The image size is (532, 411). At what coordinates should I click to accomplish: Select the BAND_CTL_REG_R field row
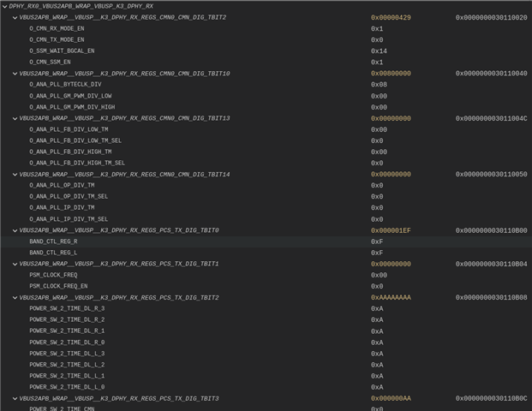pos(53,241)
